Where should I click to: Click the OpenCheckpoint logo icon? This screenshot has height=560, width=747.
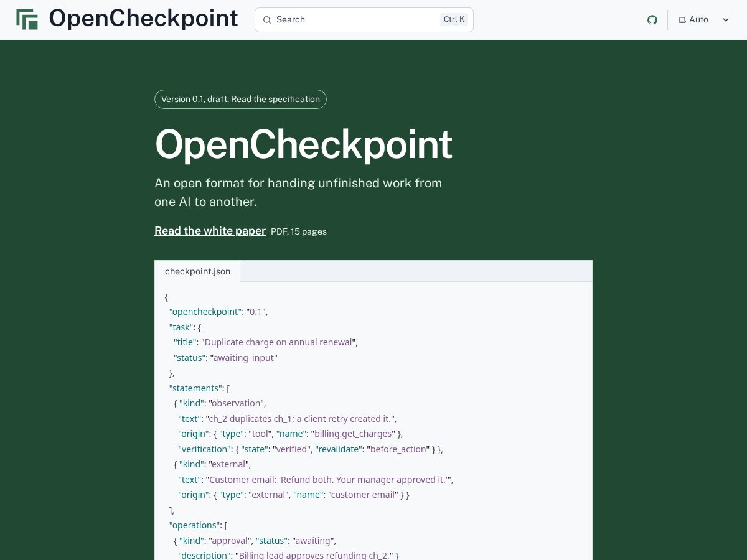27,19
